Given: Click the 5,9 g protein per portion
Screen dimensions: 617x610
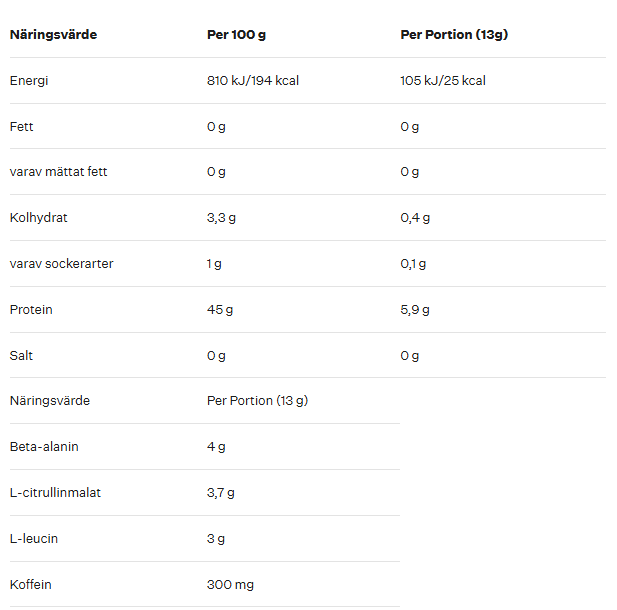Looking at the screenshot, I should point(415,310).
